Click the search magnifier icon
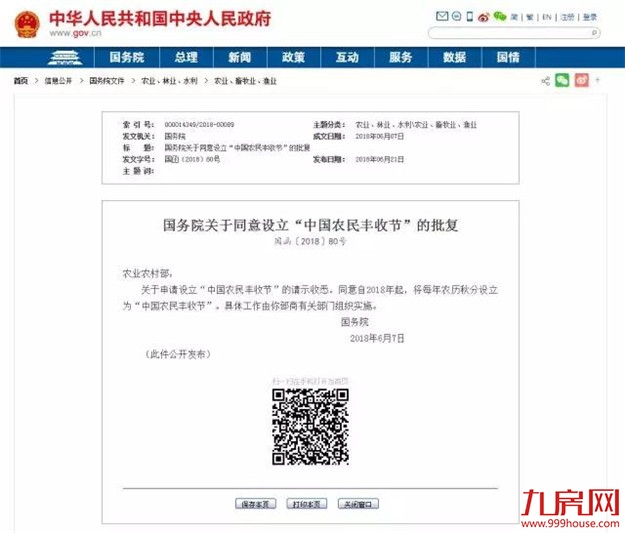This screenshot has height=533, width=625. (x=594, y=33)
